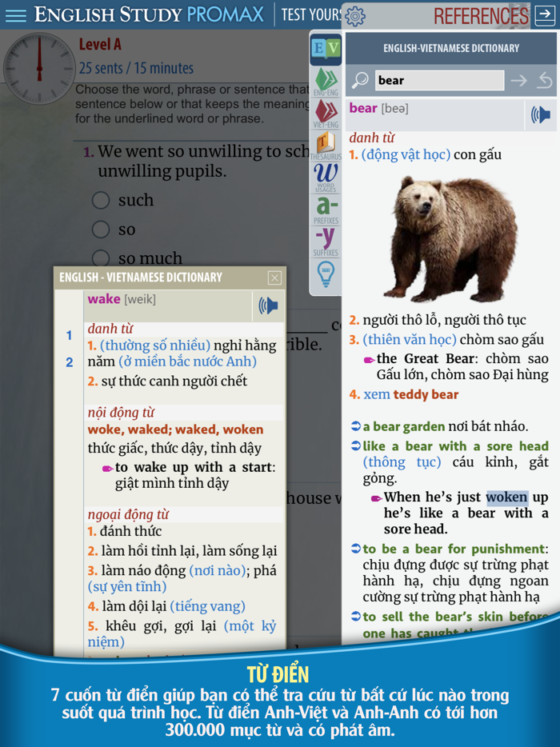
Task: Go to next word with forward arrow
Action: point(519,80)
